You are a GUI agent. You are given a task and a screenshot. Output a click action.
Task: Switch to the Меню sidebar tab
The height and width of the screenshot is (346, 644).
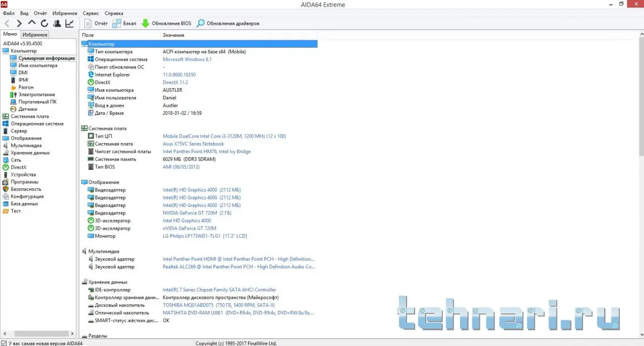[x=10, y=34]
